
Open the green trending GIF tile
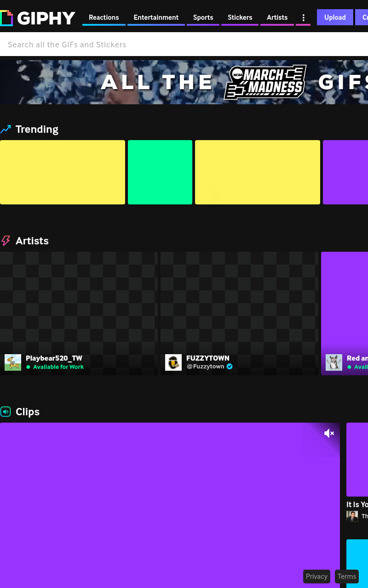pos(160,172)
